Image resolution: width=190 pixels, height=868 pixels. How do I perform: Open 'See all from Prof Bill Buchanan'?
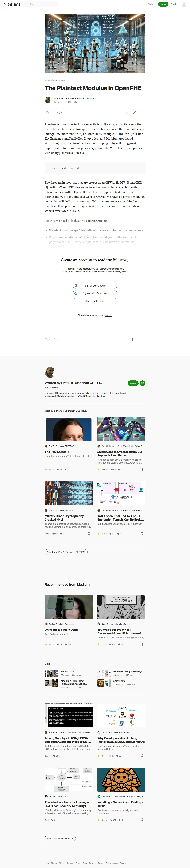pyautogui.click(x=66, y=552)
